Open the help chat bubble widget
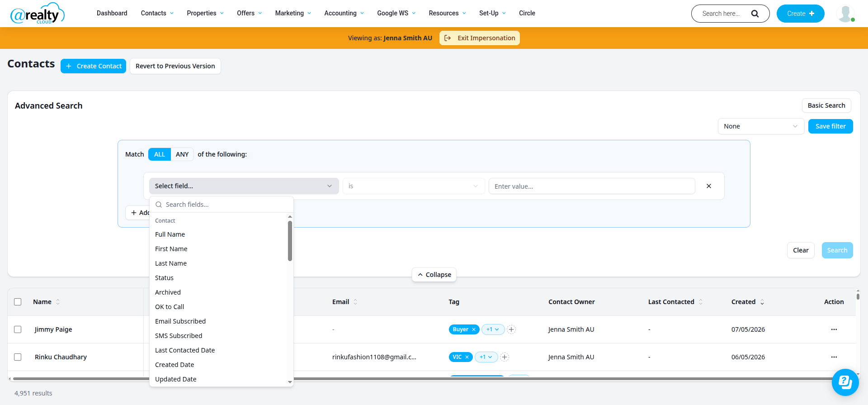 coord(845,382)
